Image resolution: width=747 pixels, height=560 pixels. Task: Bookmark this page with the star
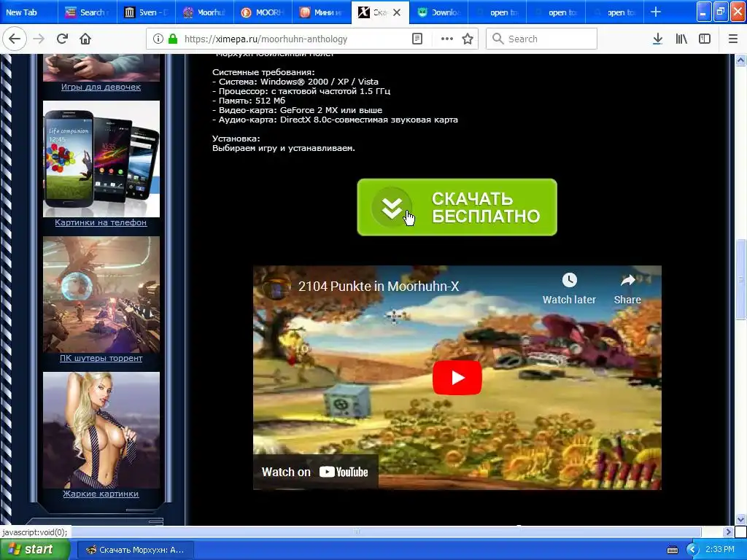click(x=468, y=39)
